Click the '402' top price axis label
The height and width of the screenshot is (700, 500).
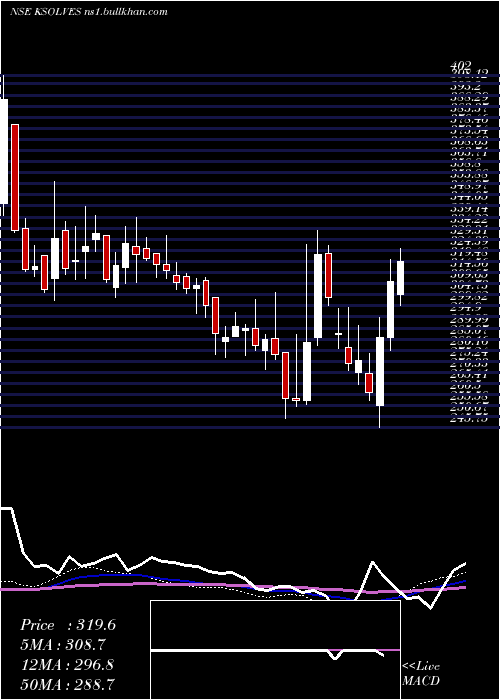point(462,67)
